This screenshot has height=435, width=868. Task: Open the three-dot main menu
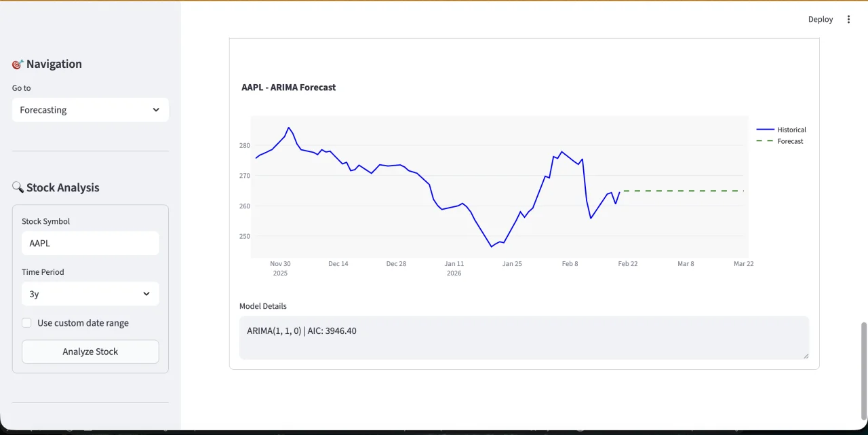point(848,20)
